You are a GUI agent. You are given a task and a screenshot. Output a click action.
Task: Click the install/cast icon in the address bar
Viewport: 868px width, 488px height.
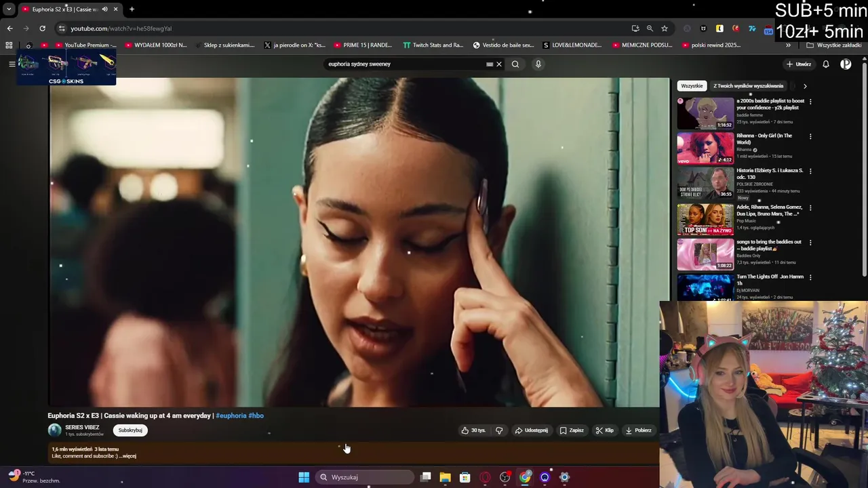pos(635,28)
